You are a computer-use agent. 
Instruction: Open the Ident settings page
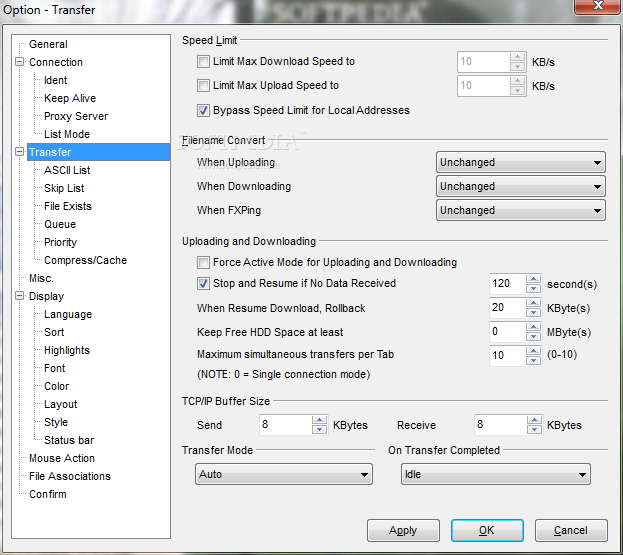55,80
